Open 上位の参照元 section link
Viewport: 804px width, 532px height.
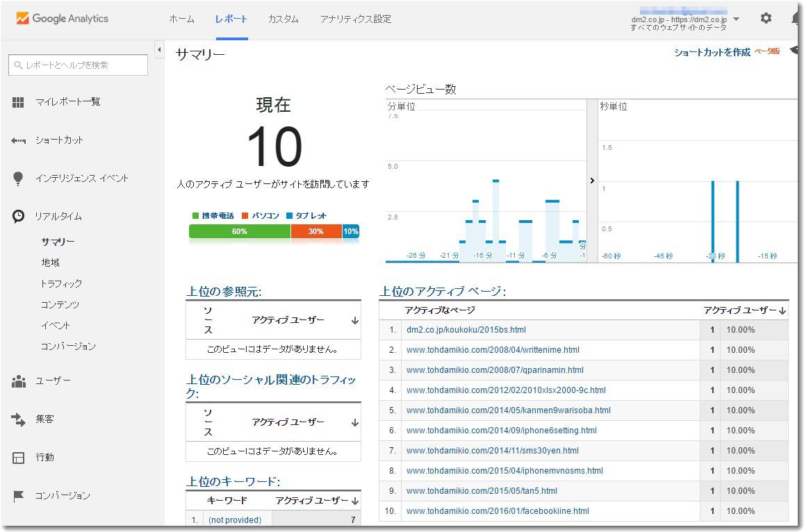[224, 292]
